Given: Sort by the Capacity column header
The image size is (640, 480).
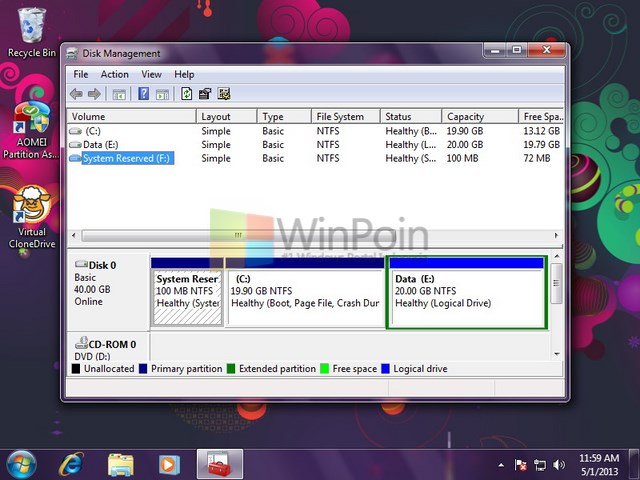Looking at the screenshot, I should pos(480,116).
